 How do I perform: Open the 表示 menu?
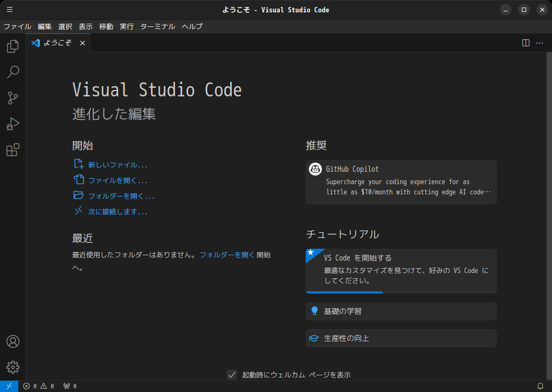86,26
